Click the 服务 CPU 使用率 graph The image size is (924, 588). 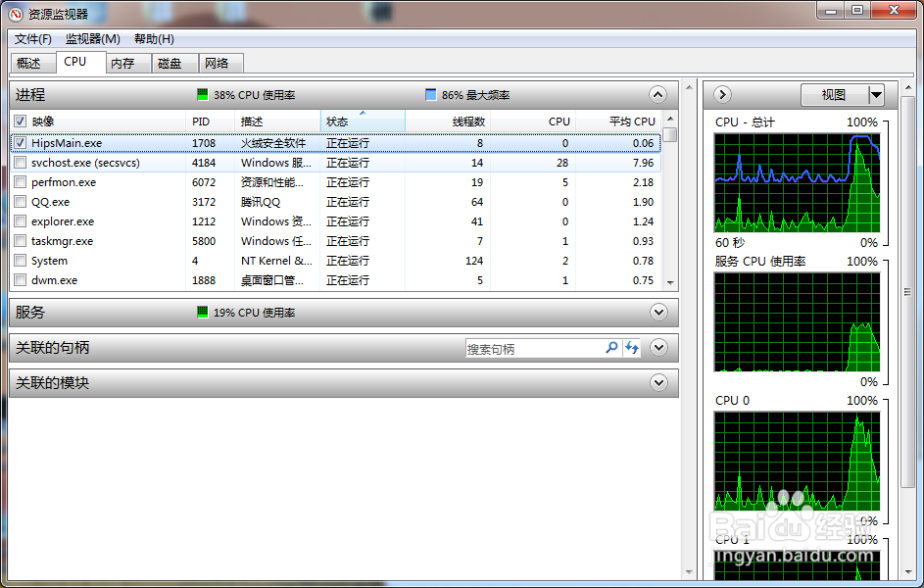[798, 321]
